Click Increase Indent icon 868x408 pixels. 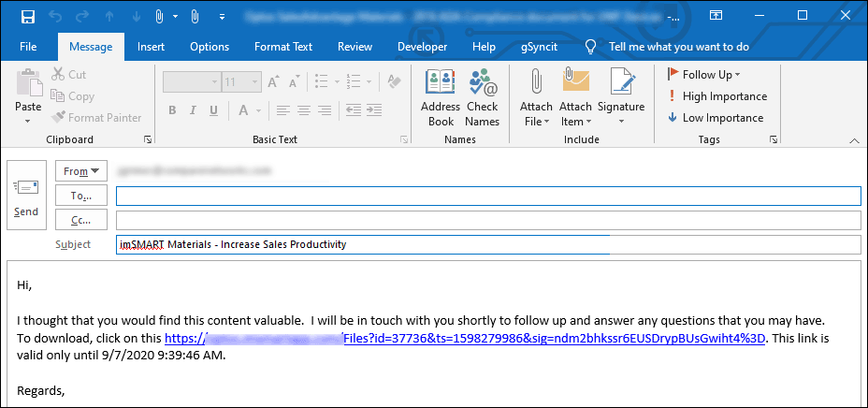[374, 110]
